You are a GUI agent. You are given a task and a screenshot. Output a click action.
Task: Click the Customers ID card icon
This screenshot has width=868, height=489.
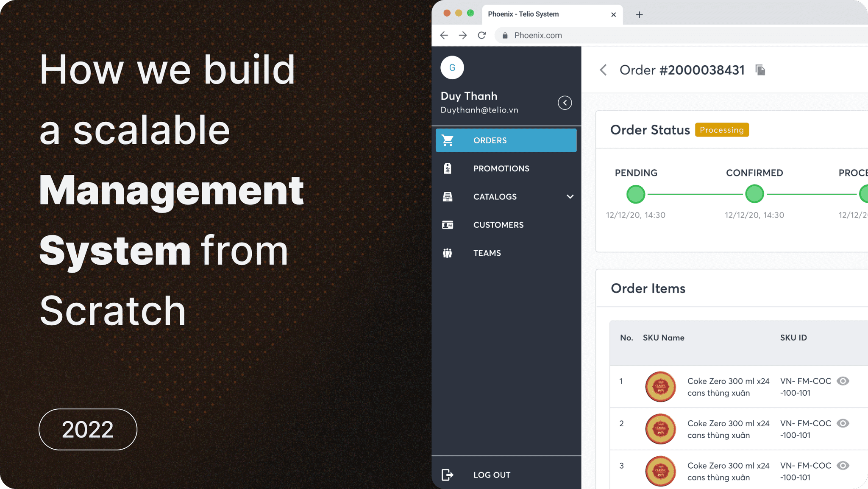(448, 225)
